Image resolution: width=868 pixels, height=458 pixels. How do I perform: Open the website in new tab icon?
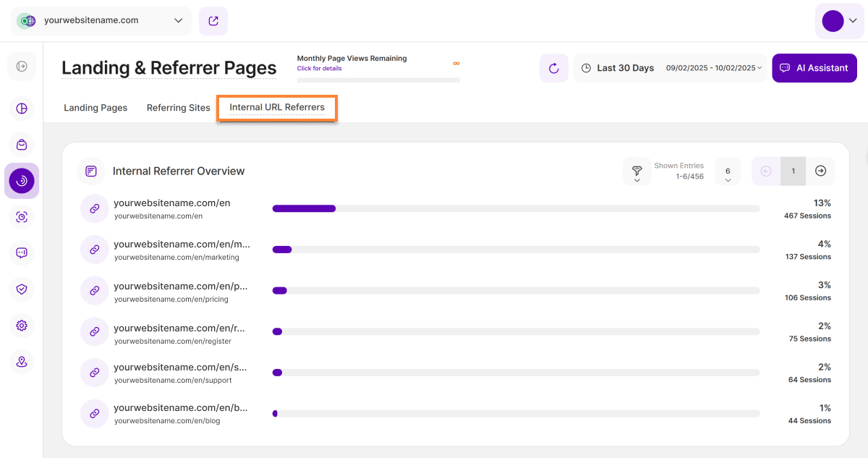pyautogui.click(x=213, y=21)
